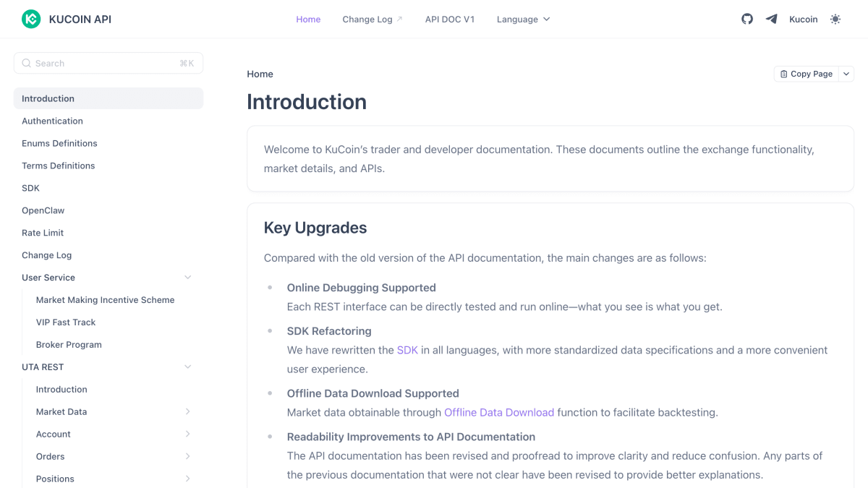Expand the Positions chevron
The width and height of the screenshot is (868, 488).
click(x=188, y=479)
